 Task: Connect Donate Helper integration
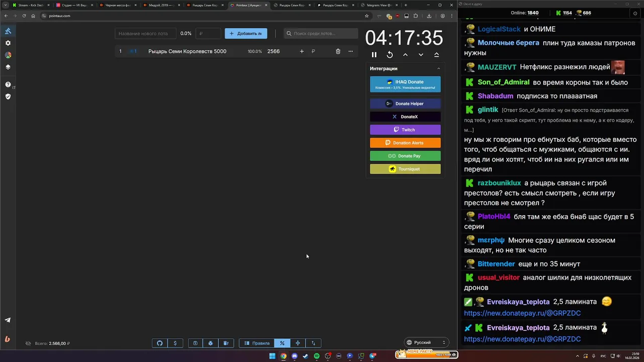click(405, 104)
